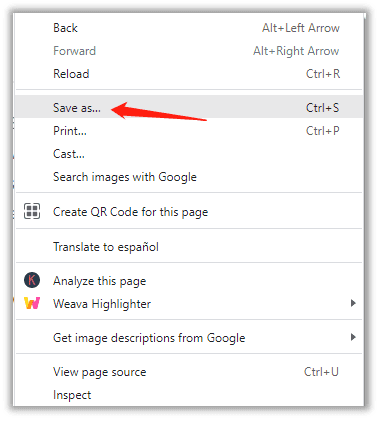The height and width of the screenshot is (421, 379).
Task: Expand the Get image descriptions submenu arrow
Action: 353,337
